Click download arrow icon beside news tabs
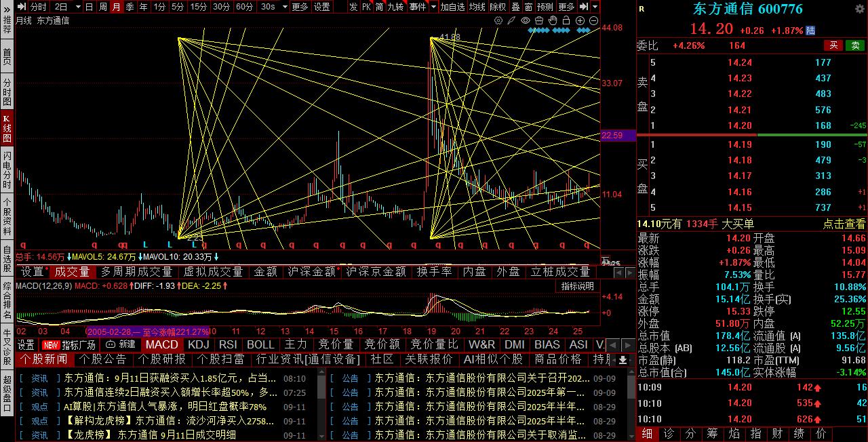Viewport: 868px width, 442px height. click(623, 359)
